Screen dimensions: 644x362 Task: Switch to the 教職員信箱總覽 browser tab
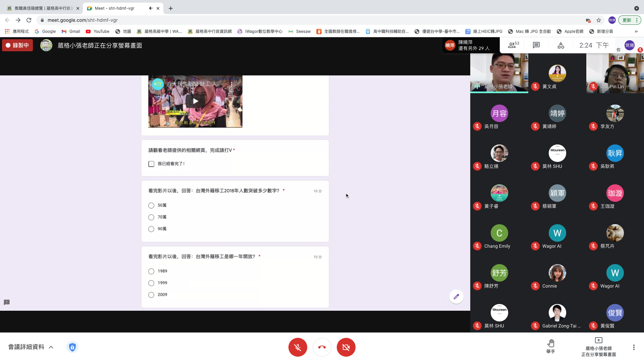[x=44, y=8]
